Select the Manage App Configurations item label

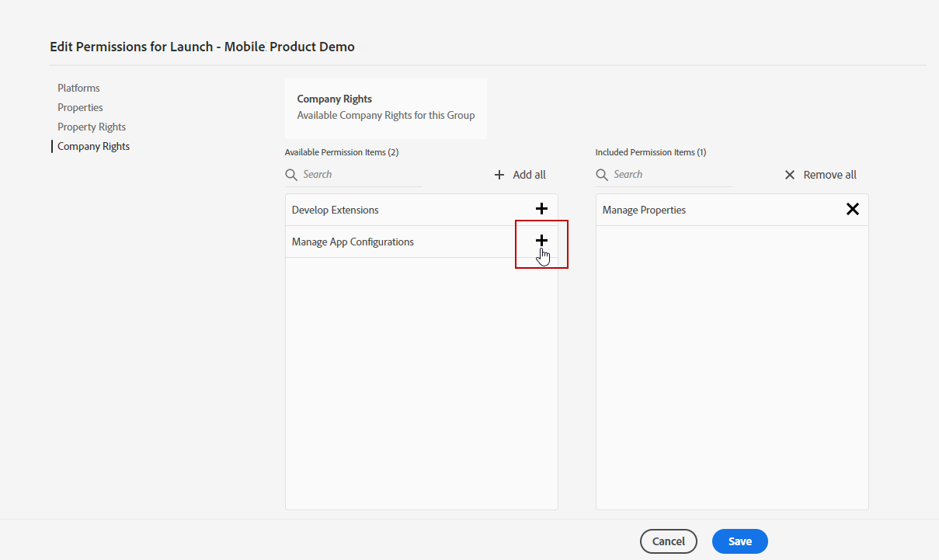pos(353,242)
